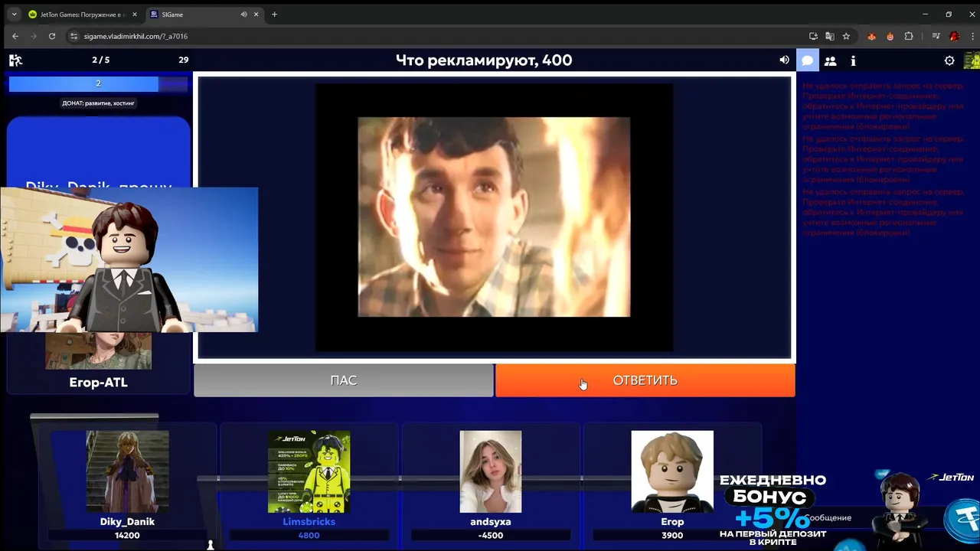Viewport: 980px width, 551px height.
Task: Install app icon in address bar
Action: pos(813,36)
